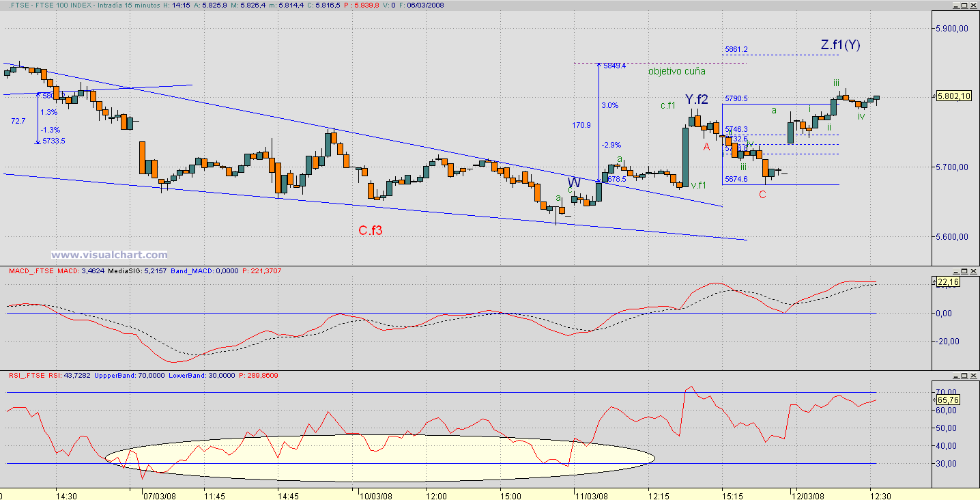Select the '5674.6' retracement level label

click(736, 179)
